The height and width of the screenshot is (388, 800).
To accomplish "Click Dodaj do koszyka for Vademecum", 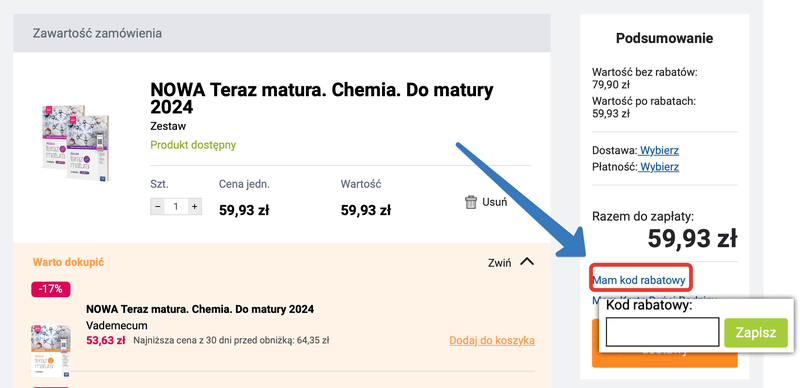I will (492, 341).
